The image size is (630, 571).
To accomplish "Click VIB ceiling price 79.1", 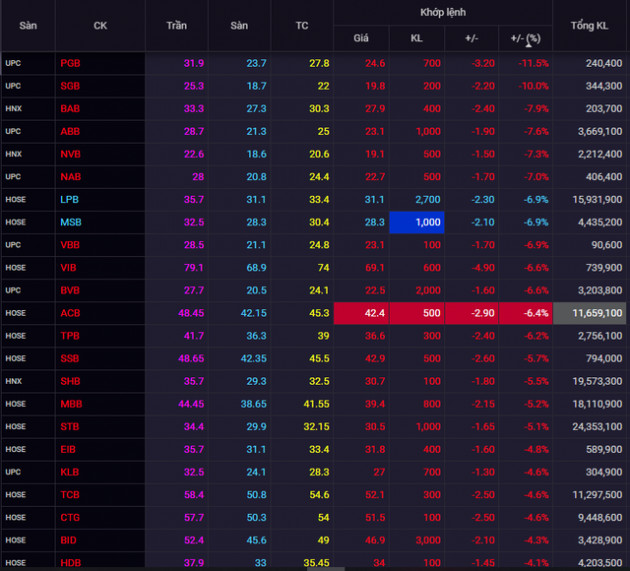I will (194, 268).
